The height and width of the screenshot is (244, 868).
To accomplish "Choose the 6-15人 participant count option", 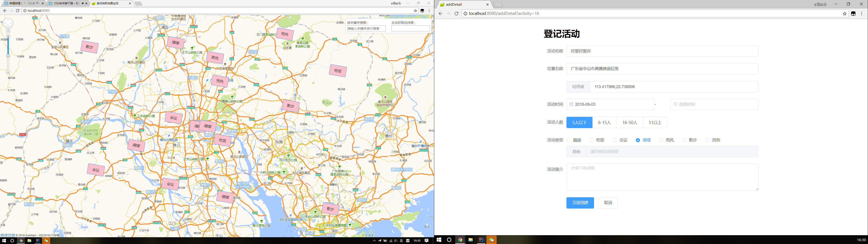I will (604, 123).
